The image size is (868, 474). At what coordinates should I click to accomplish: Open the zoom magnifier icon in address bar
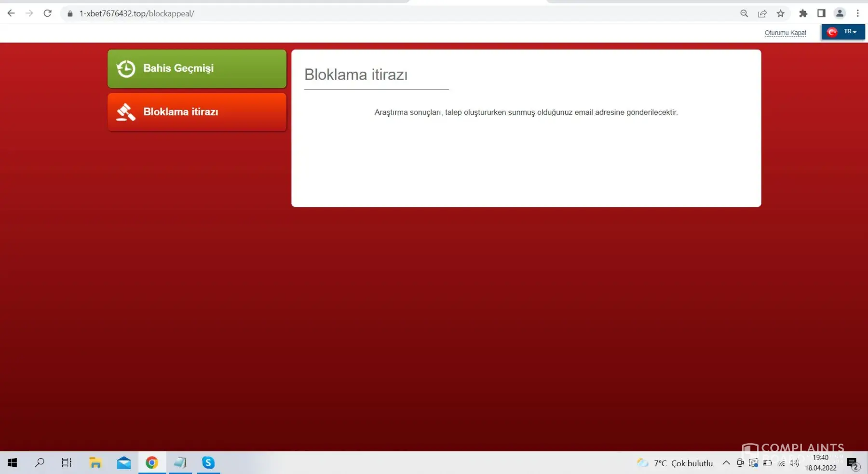coord(744,14)
